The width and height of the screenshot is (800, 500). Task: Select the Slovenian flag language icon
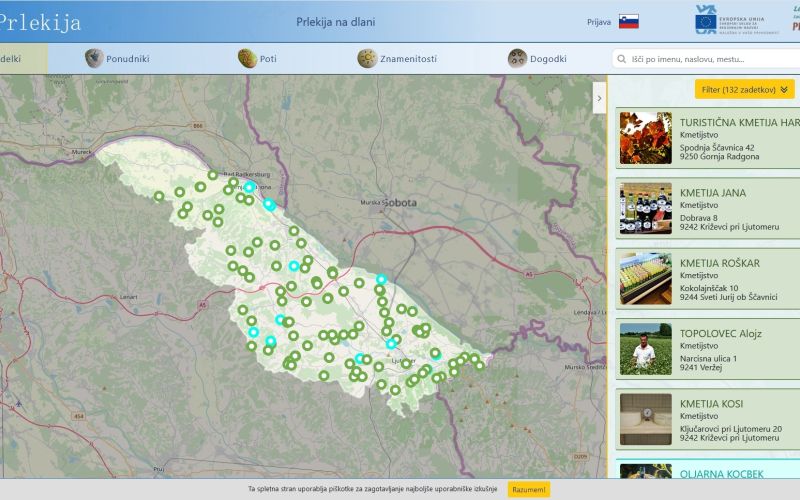tap(628, 21)
